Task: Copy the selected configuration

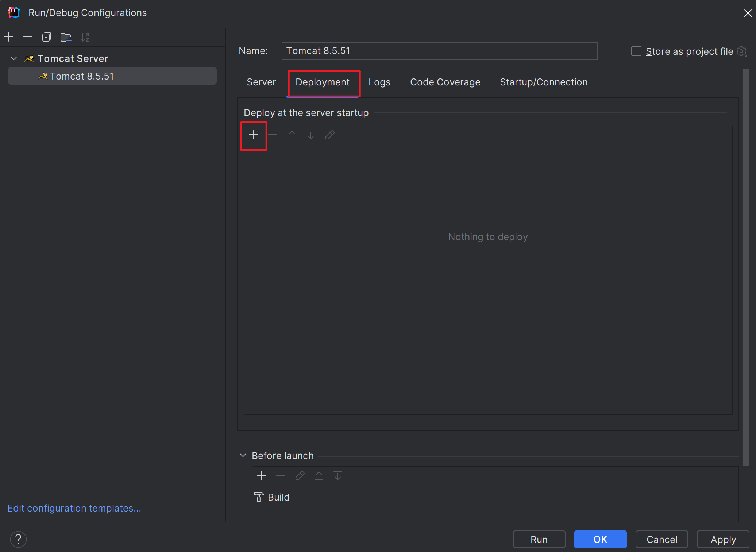Action: pos(46,37)
